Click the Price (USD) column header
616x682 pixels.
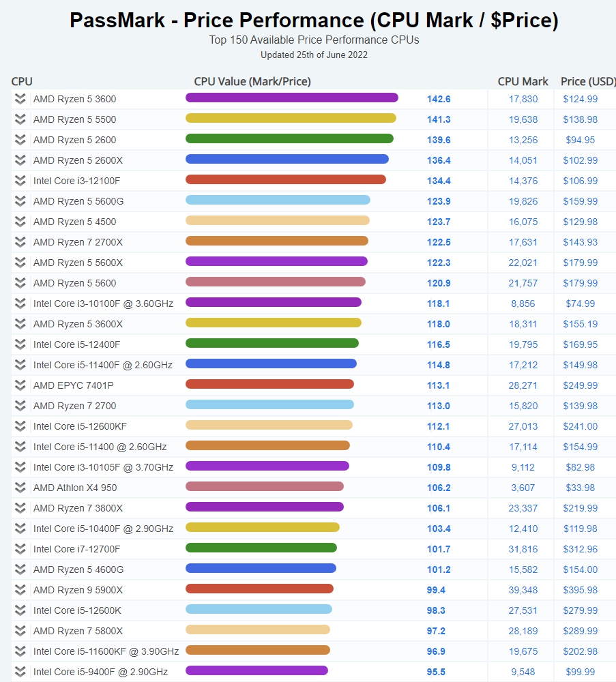tap(588, 81)
